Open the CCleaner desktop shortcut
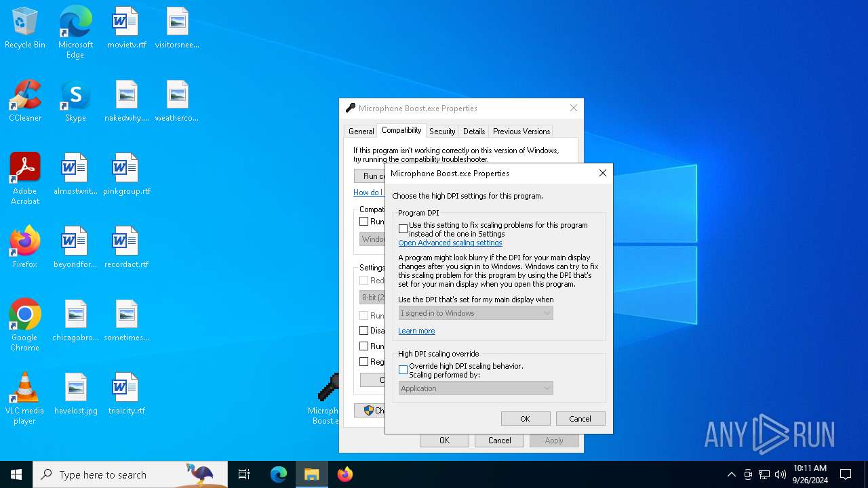This screenshot has width=868, height=488. 25,102
